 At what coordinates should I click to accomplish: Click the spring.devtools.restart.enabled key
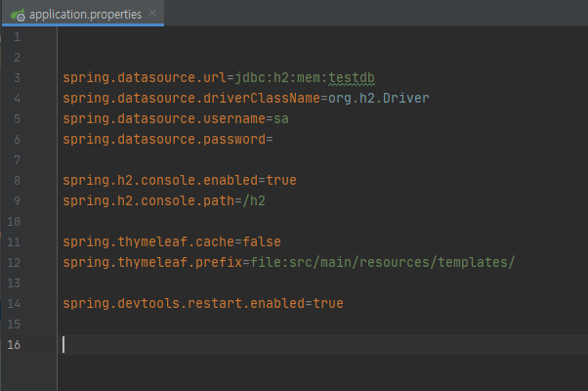184,304
